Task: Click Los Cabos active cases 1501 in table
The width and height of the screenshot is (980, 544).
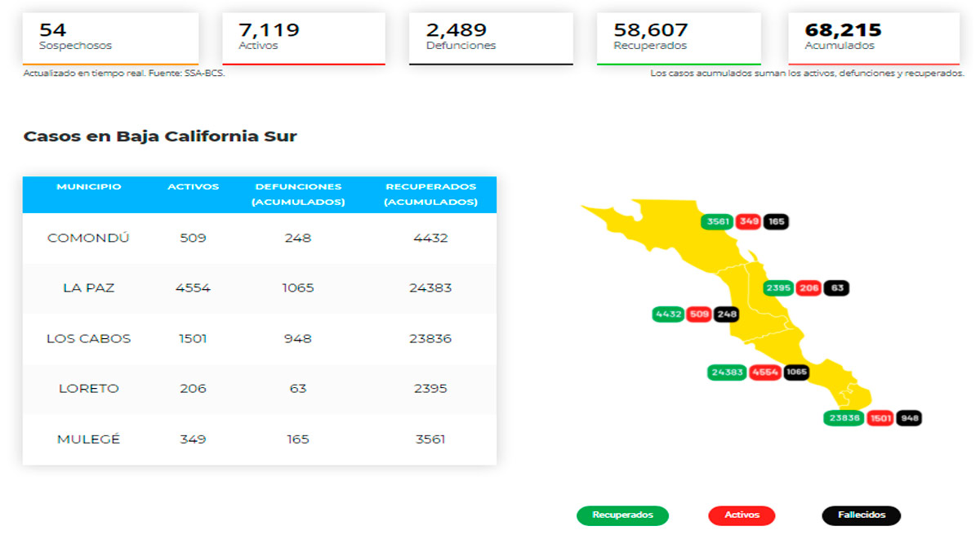Action: point(194,339)
